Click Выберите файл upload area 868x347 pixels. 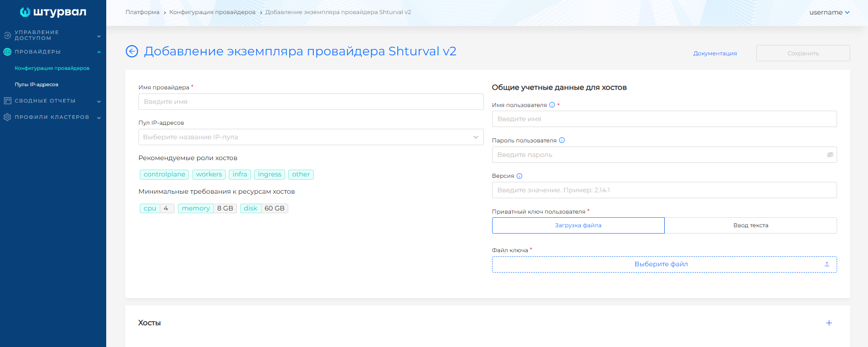pos(665,264)
